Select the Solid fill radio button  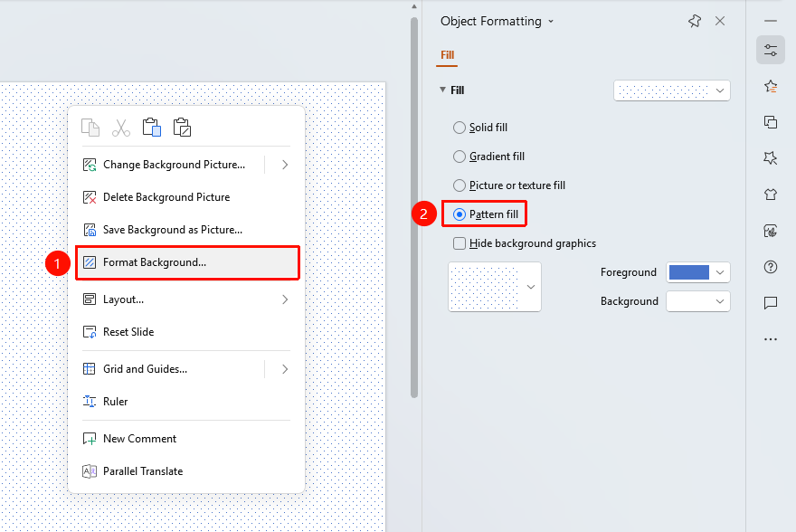tap(459, 128)
